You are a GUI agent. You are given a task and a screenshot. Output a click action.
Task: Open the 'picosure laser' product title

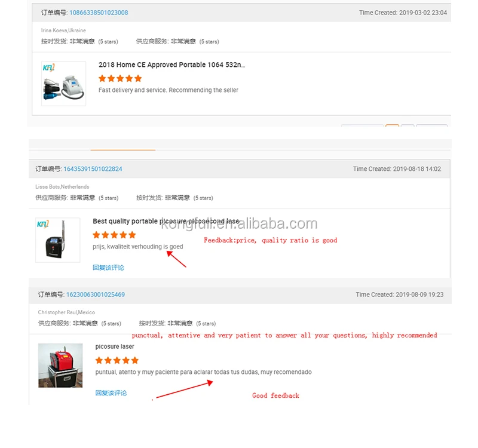(x=115, y=346)
